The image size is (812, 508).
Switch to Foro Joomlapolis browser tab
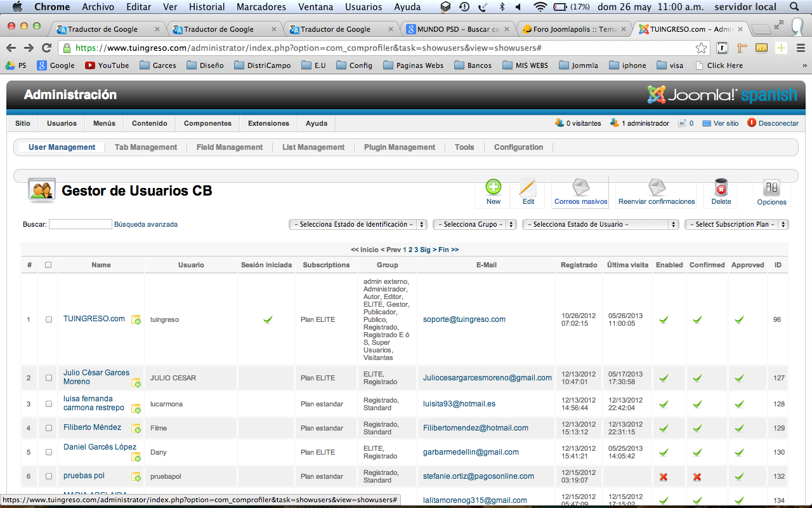pos(574,29)
